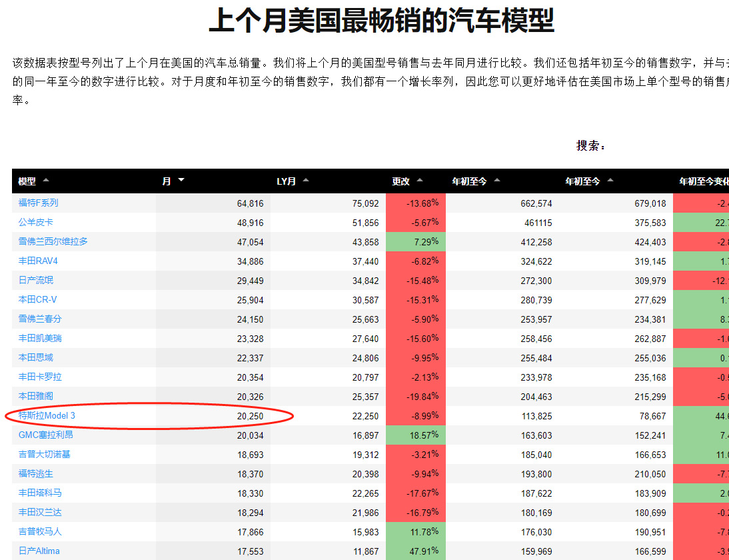The width and height of the screenshot is (729, 560).
Task: Open the 特斯拉Model 3 link
Action: point(47,415)
